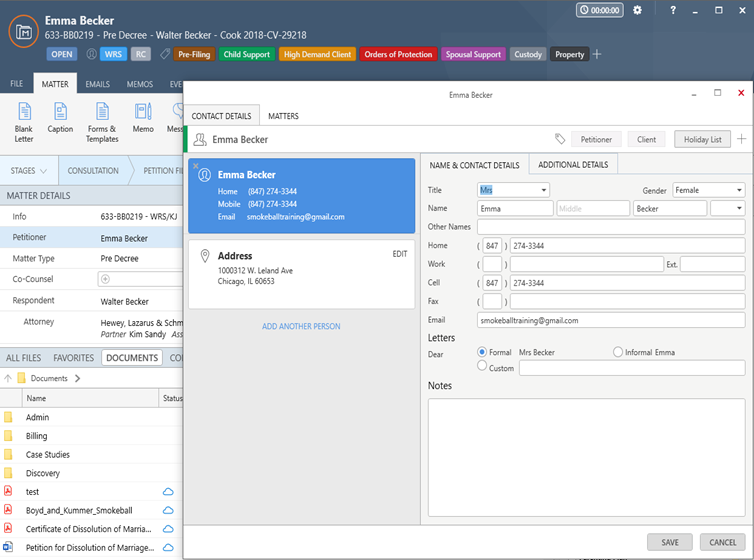
Task: Open the Title dropdown
Action: pyautogui.click(x=513, y=190)
